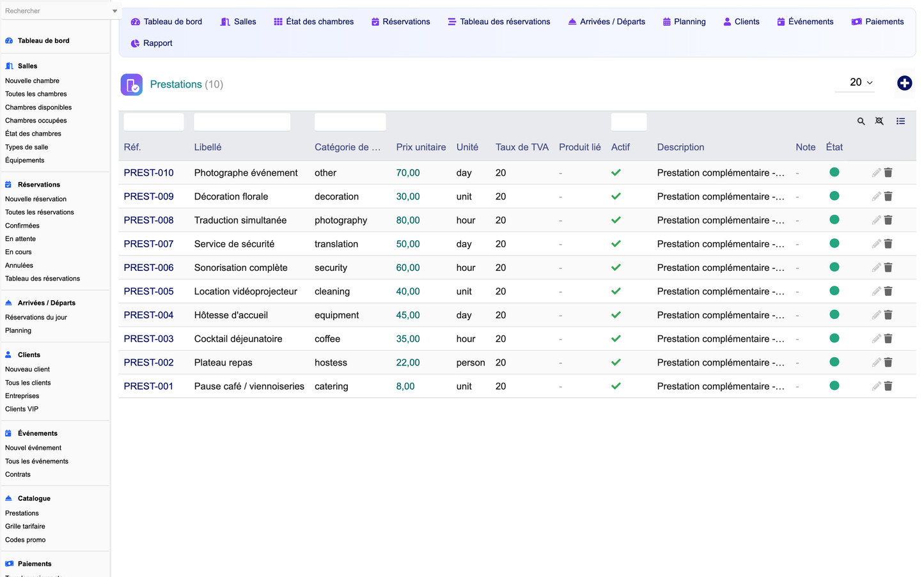The image size is (924, 577).
Task: Click the Libellé filter input field
Action: [242, 122]
